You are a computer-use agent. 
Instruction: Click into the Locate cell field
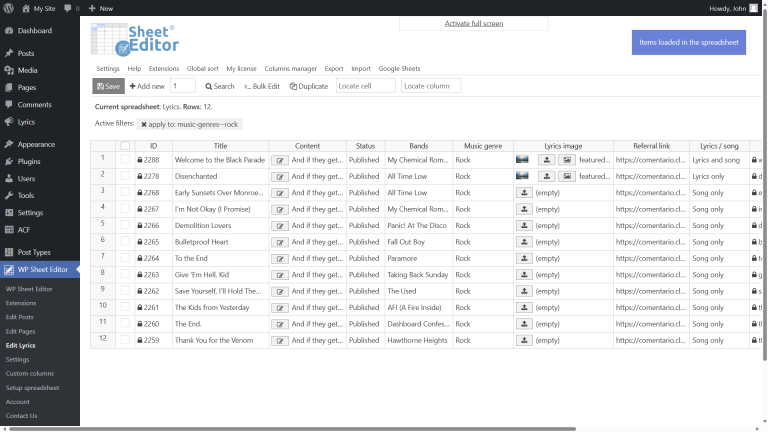click(x=365, y=86)
